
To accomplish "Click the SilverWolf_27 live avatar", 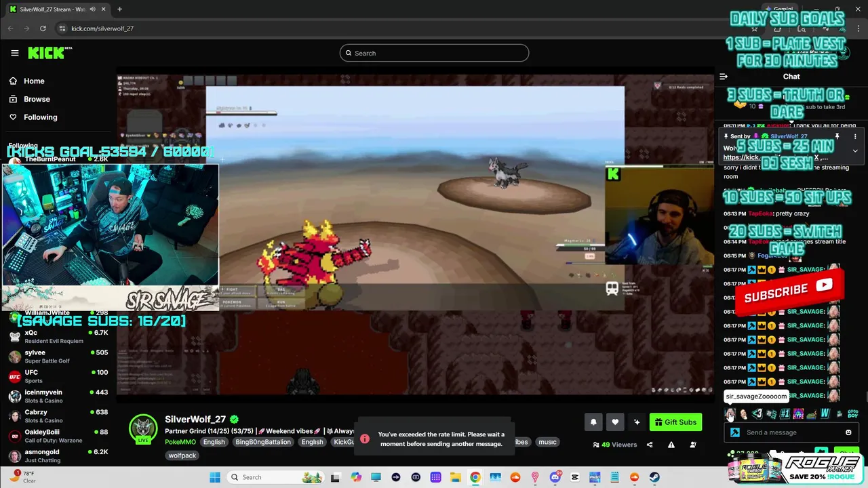I will point(143,430).
